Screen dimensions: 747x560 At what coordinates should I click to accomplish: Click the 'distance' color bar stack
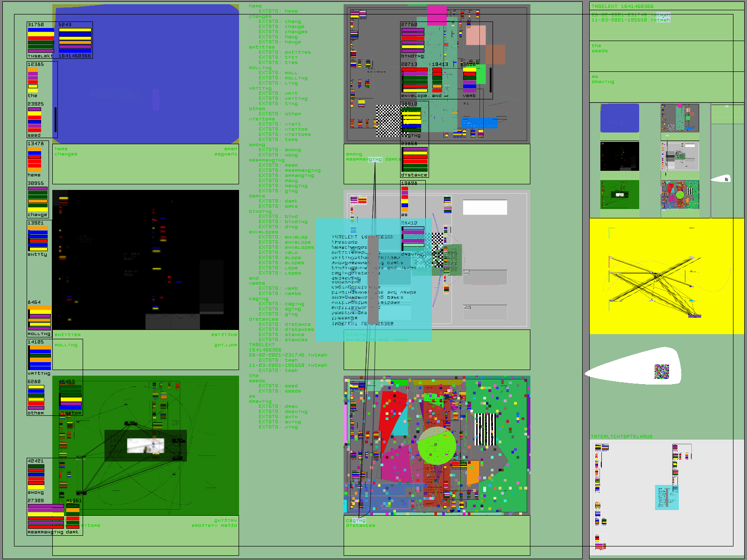pyautogui.click(x=415, y=160)
